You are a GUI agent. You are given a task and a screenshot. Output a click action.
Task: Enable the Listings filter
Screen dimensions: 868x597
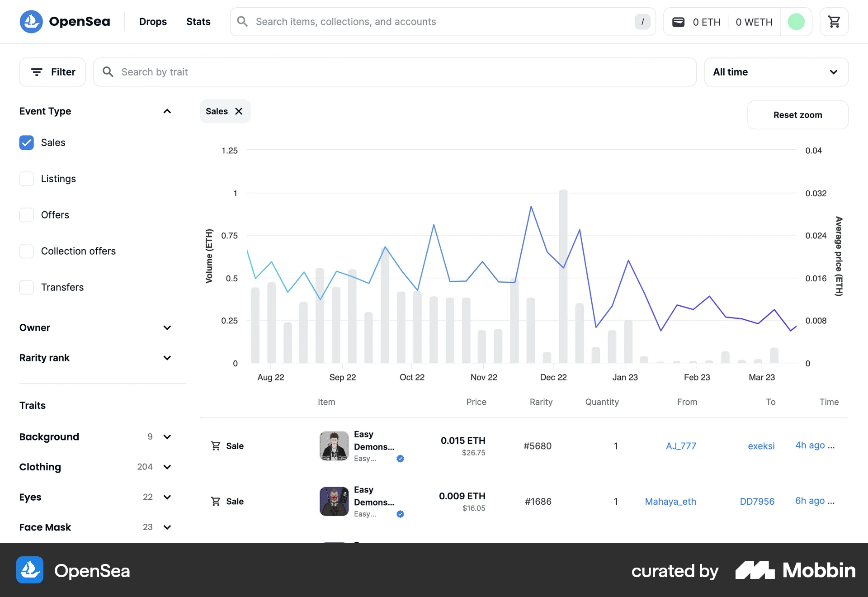click(x=26, y=179)
